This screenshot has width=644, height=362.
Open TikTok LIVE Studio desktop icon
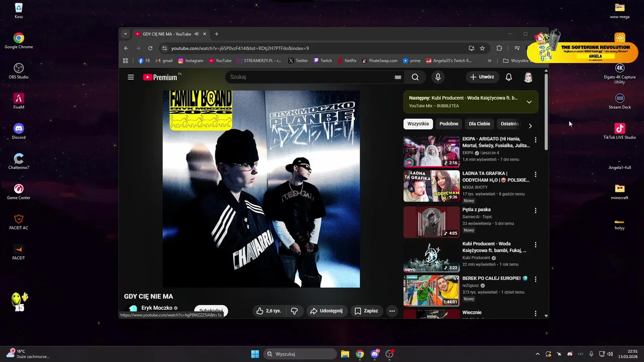point(620,131)
